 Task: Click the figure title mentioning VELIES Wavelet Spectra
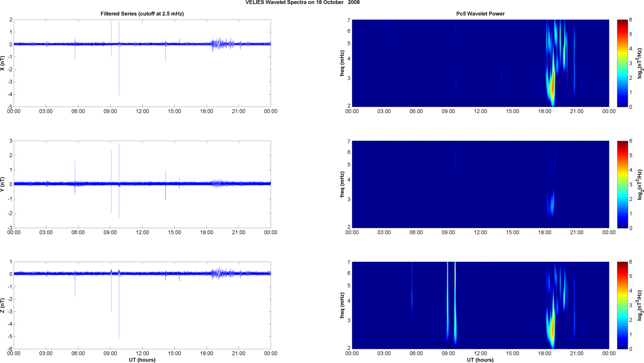point(302,3)
